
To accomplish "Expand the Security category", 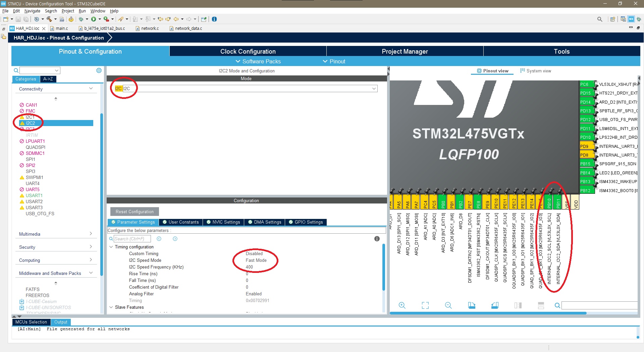I will (x=91, y=247).
